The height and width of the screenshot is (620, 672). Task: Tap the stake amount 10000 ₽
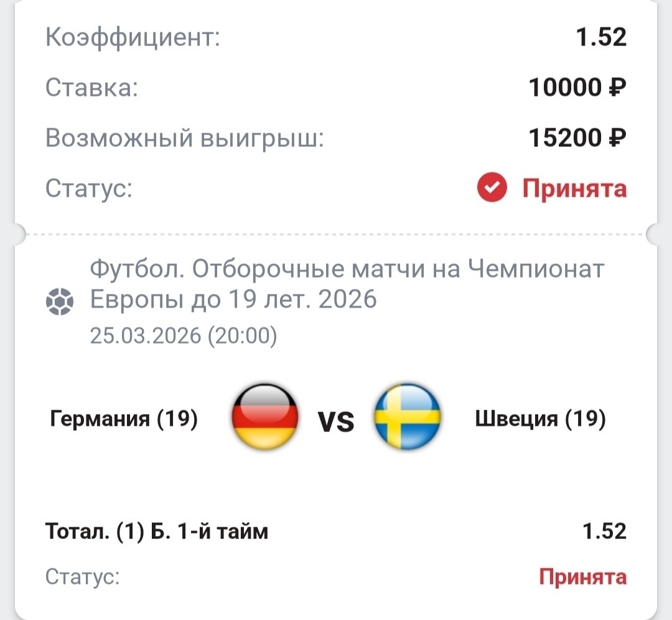click(577, 88)
